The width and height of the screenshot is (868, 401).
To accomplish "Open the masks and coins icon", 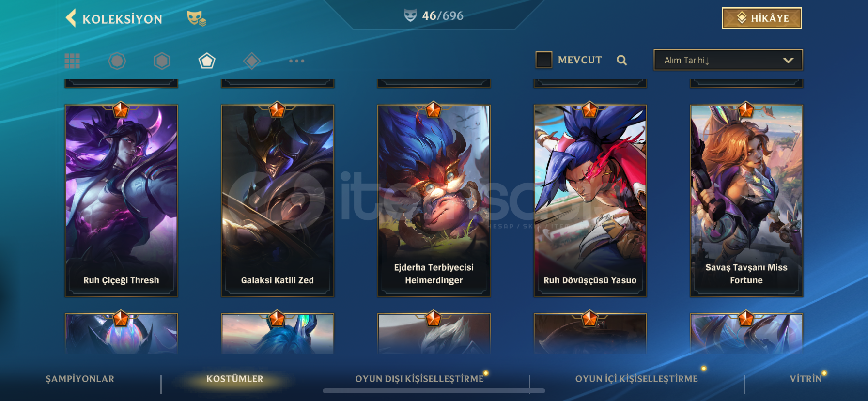I will (197, 18).
